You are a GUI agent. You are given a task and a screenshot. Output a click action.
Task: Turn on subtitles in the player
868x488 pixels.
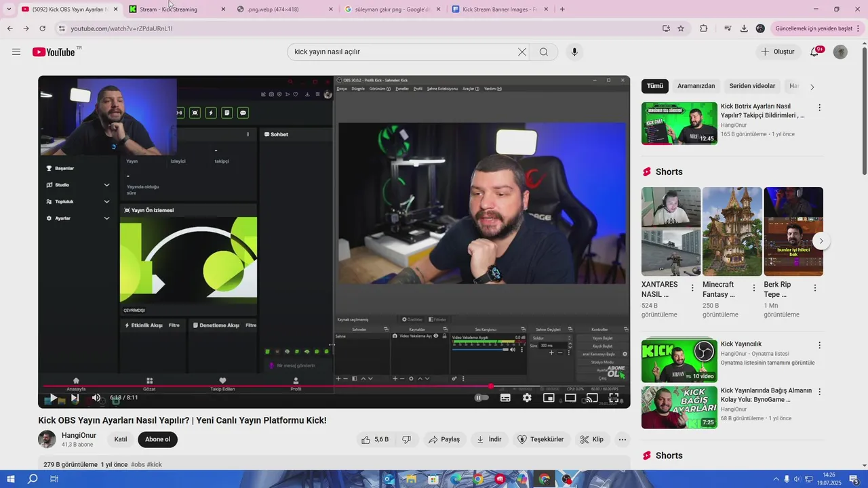point(505,398)
